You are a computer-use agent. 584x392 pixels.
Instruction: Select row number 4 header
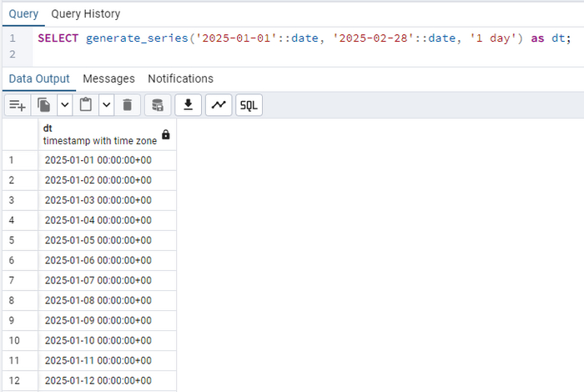pos(20,221)
